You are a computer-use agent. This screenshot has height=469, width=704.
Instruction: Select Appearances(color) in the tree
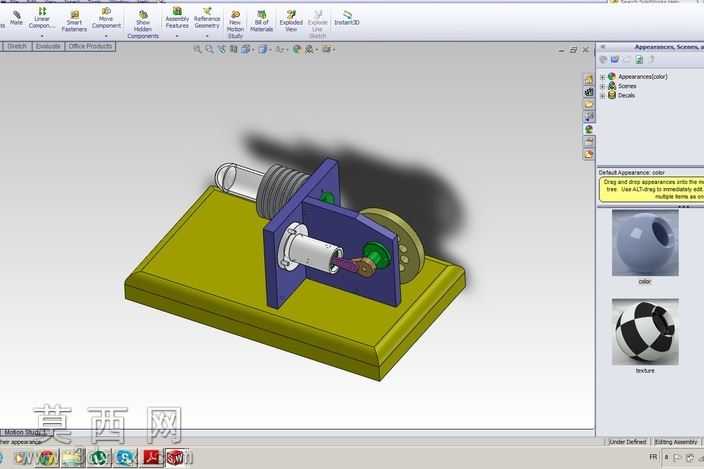coord(642,77)
